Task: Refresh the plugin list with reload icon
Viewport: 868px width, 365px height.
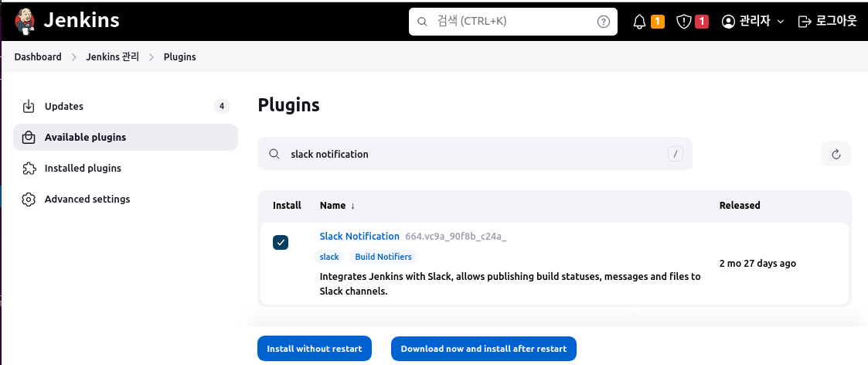Action: click(836, 154)
